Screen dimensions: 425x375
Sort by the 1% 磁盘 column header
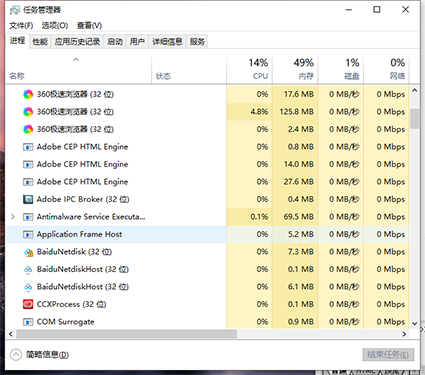[x=341, y=70]
